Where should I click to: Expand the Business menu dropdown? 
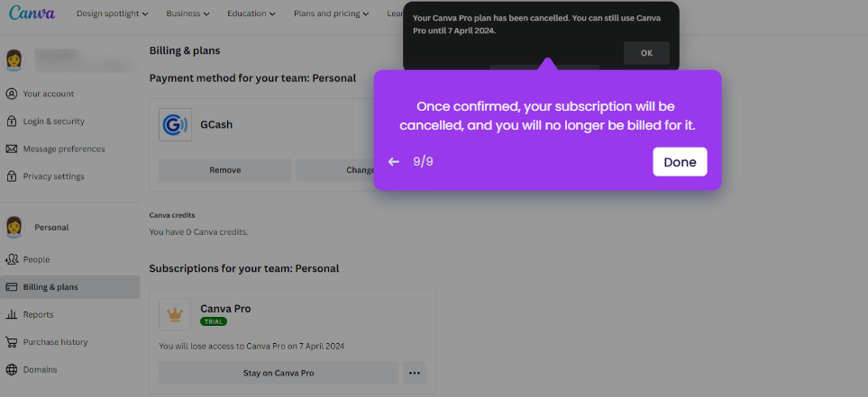tap(187, 14)
